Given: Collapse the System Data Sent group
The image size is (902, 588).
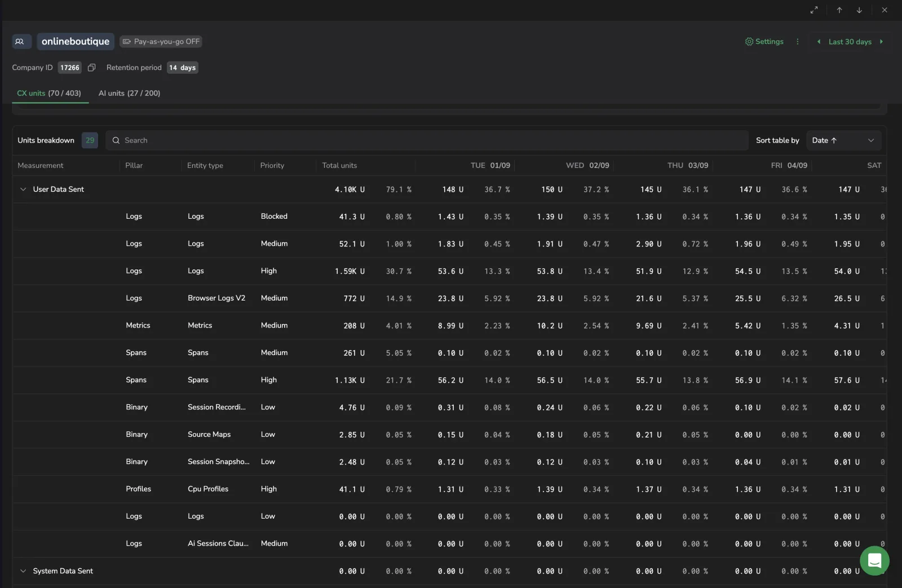Looking at the screenshot, I should click(23, 571).
